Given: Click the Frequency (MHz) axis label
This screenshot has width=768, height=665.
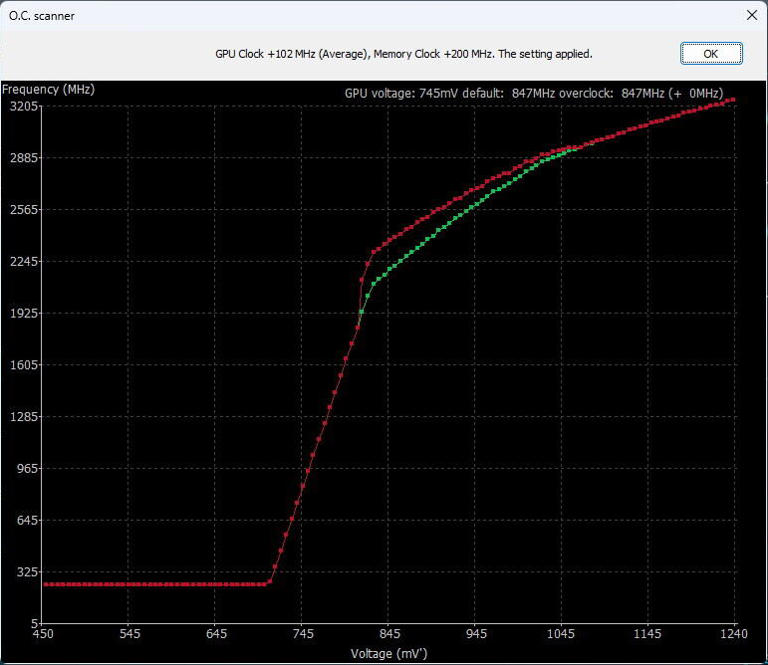Looking at the screenshot, I should pyautogui.click(x=49, y=89).
